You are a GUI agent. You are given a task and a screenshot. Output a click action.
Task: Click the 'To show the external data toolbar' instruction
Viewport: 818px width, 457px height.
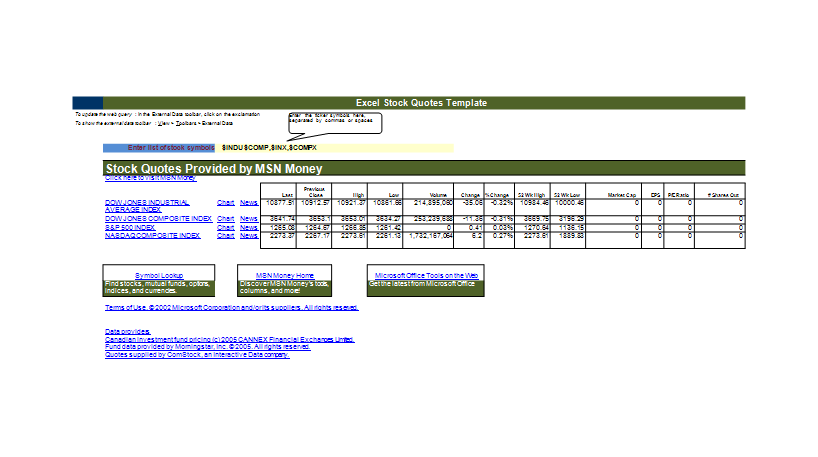[154, 124]
